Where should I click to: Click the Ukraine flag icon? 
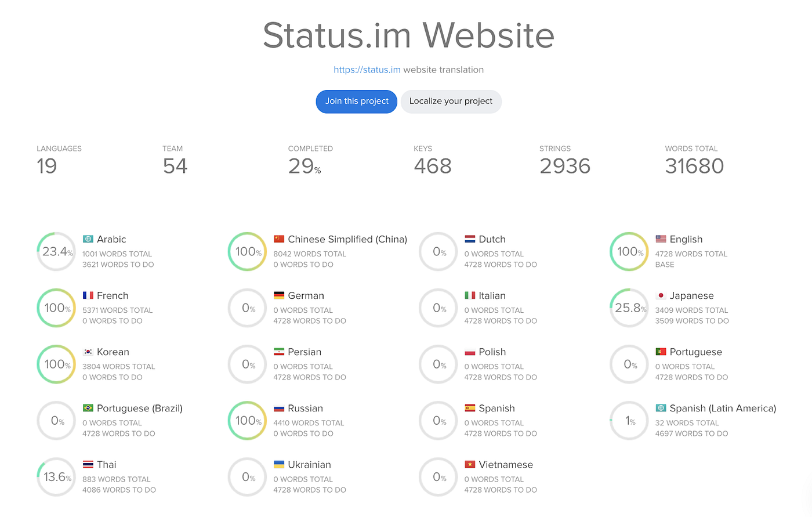tap(279, 464)
